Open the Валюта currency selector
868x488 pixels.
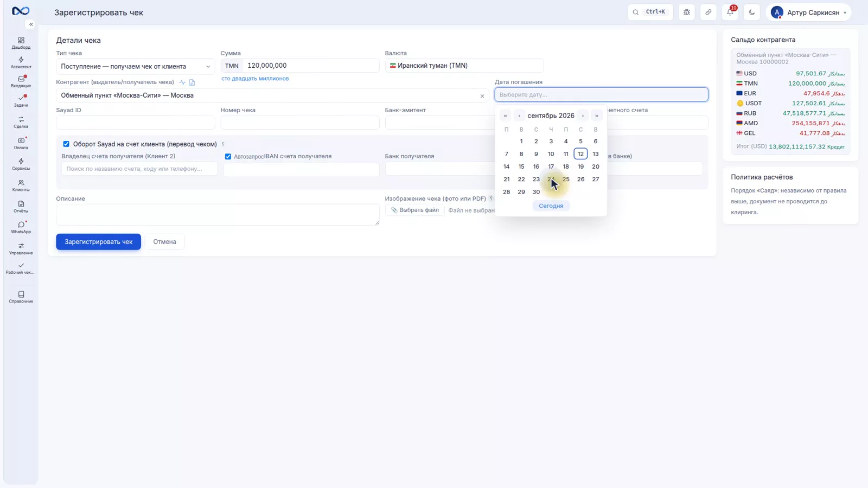(464, 66)
